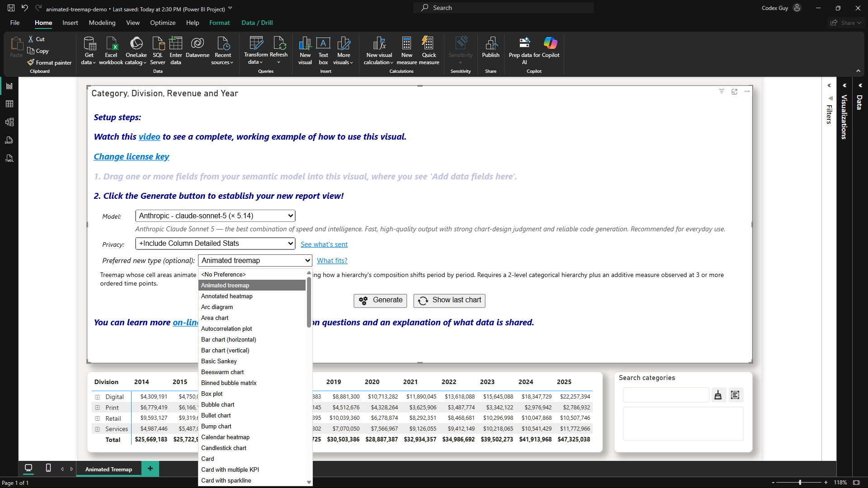Screen dimensions: 868x488
Task: Create a Quick measure
Action: pos(429,51)
